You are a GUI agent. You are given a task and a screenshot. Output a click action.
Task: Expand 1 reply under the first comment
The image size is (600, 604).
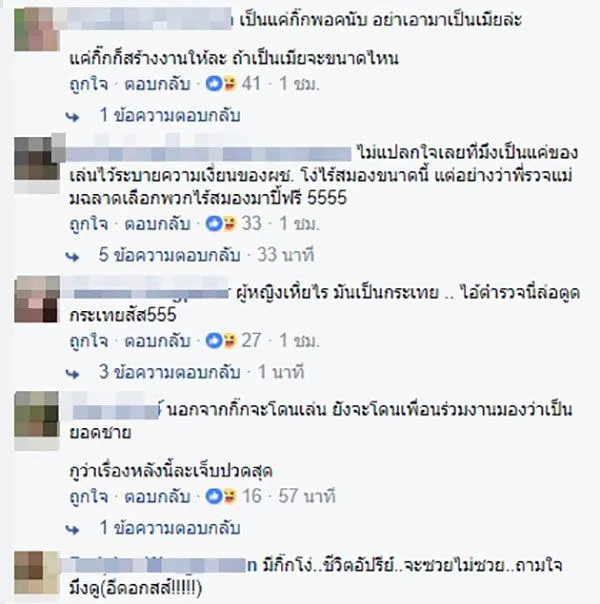170,115
